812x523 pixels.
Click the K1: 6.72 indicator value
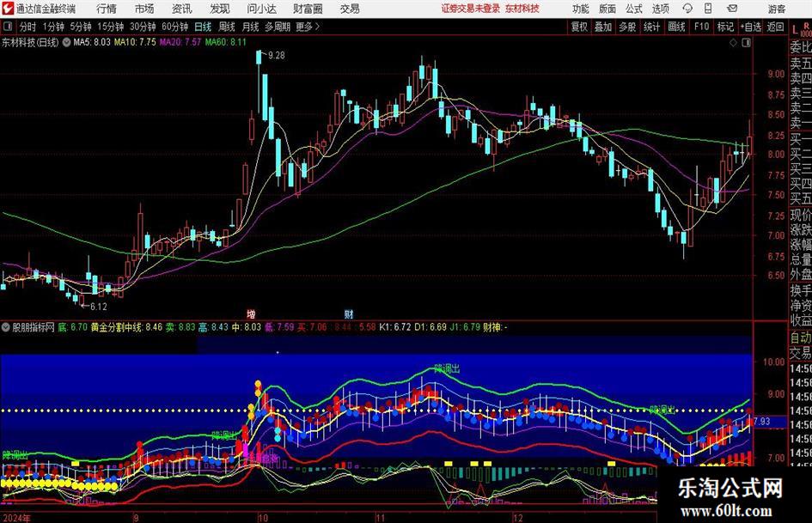tap(395, 327)
